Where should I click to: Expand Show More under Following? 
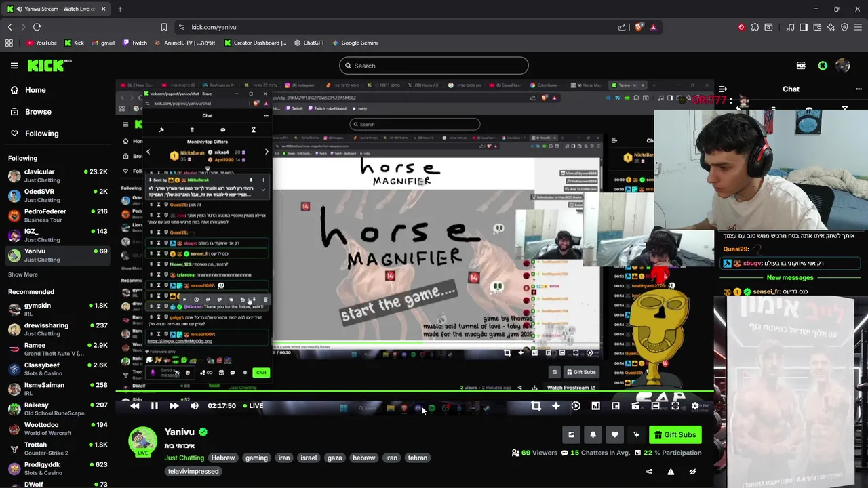click(22, 274)
